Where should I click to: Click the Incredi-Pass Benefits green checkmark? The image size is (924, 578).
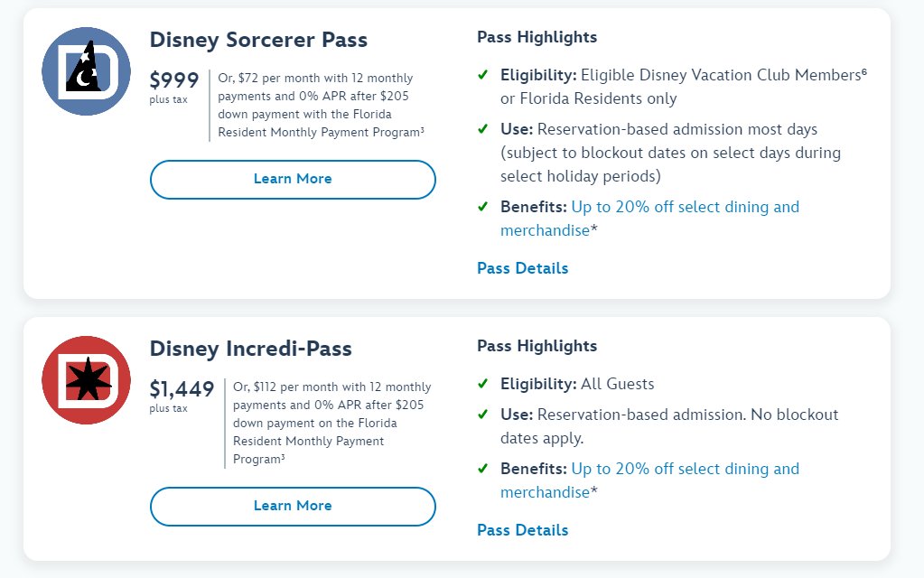(483, 469)
